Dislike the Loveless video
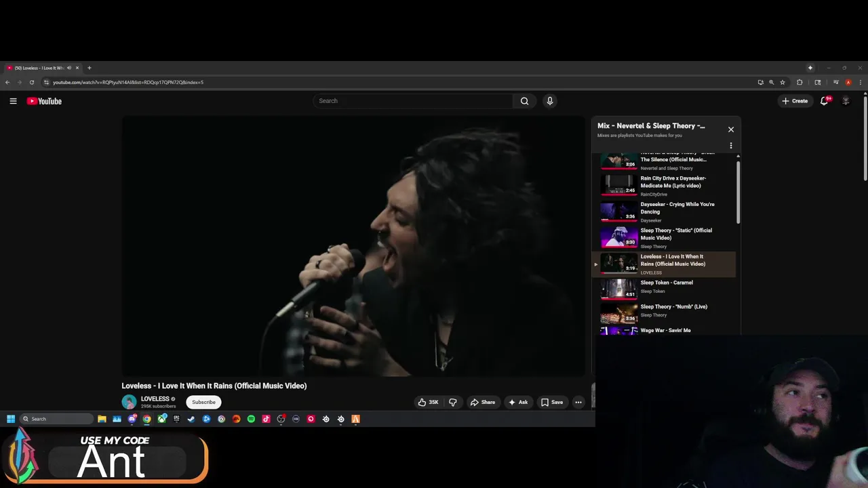The height and width of the screenshot is (488, 868). click(453, 402)
